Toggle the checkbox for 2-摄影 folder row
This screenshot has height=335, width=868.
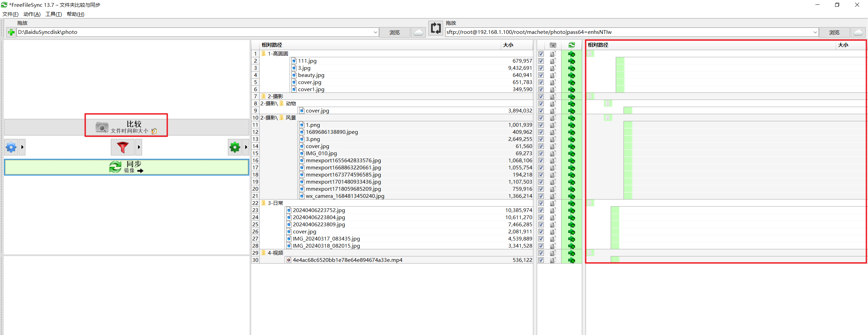541,97
